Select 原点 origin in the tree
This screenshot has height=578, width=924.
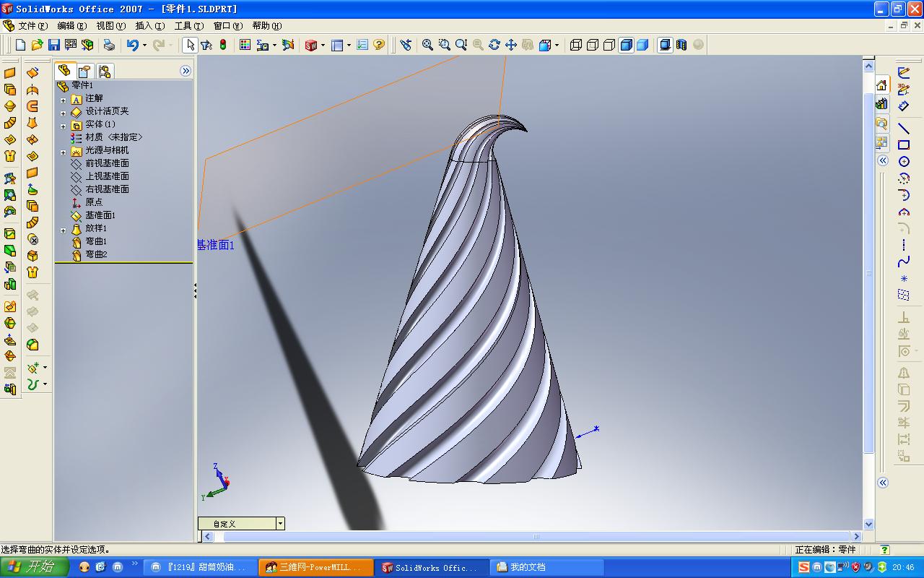[94, 202]
